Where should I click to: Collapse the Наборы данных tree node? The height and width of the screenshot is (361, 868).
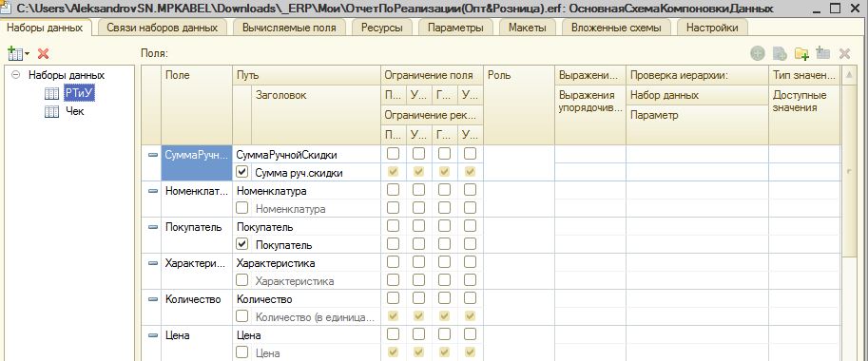(16, 75)
